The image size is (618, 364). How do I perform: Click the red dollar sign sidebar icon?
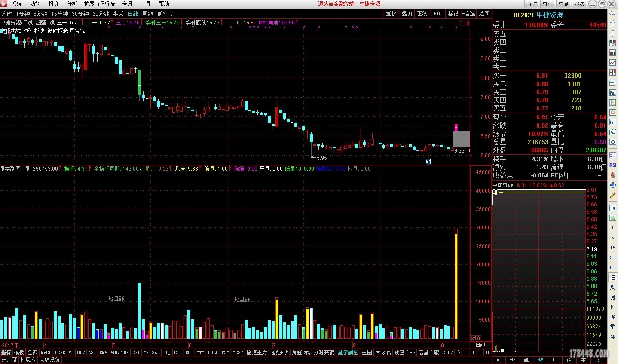click(613, 175)
